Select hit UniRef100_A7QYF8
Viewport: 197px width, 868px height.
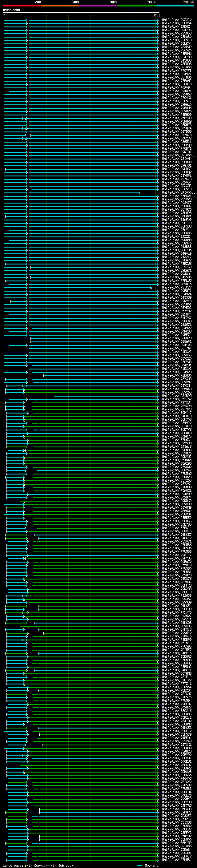pyautogui.click(x=177, y=71)
